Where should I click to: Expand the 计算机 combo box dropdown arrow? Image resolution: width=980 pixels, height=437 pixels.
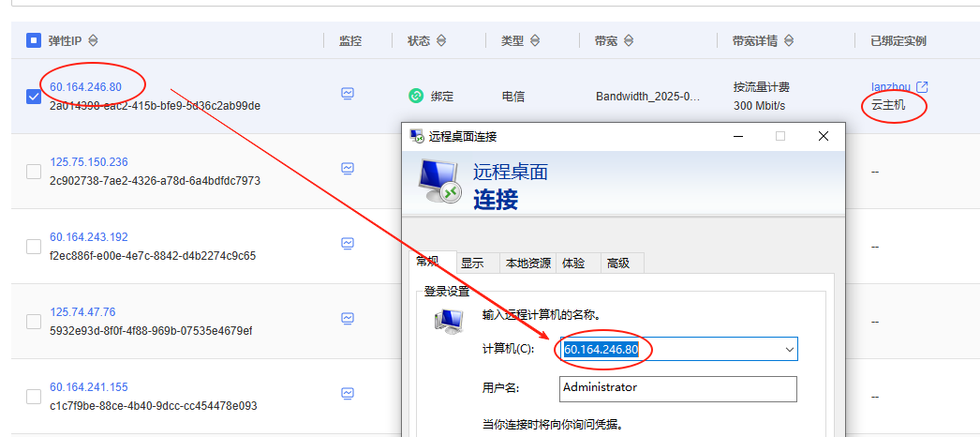[790, 350]
